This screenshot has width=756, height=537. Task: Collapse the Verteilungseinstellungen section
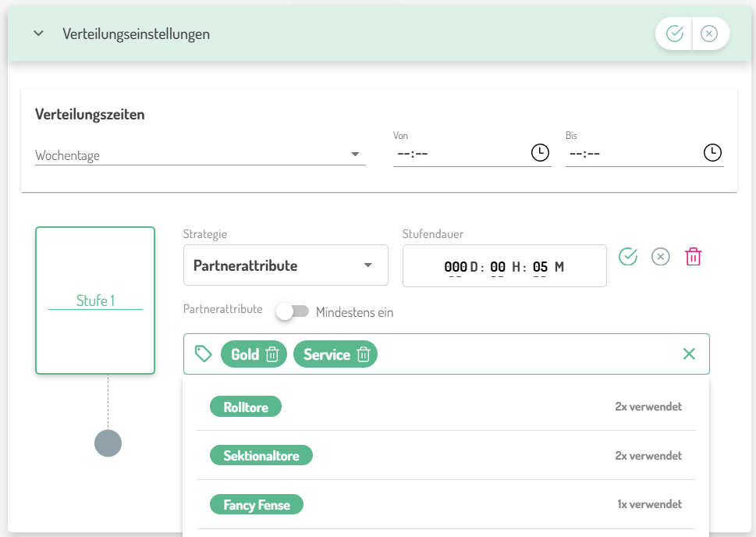click(37, 34)
